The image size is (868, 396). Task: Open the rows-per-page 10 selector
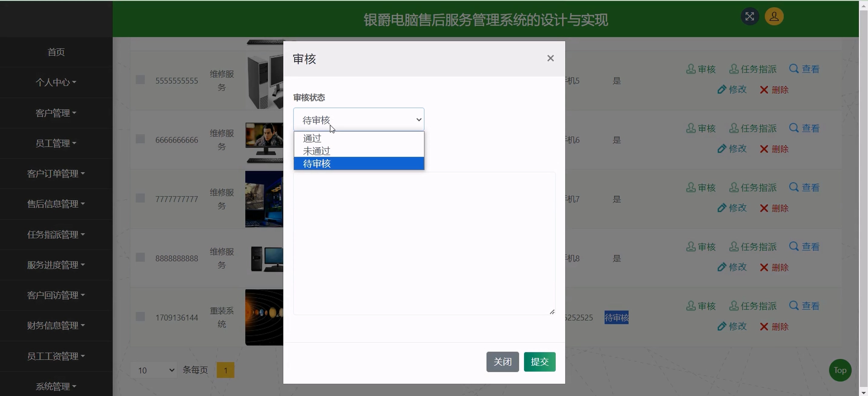(x=154, y=370)
